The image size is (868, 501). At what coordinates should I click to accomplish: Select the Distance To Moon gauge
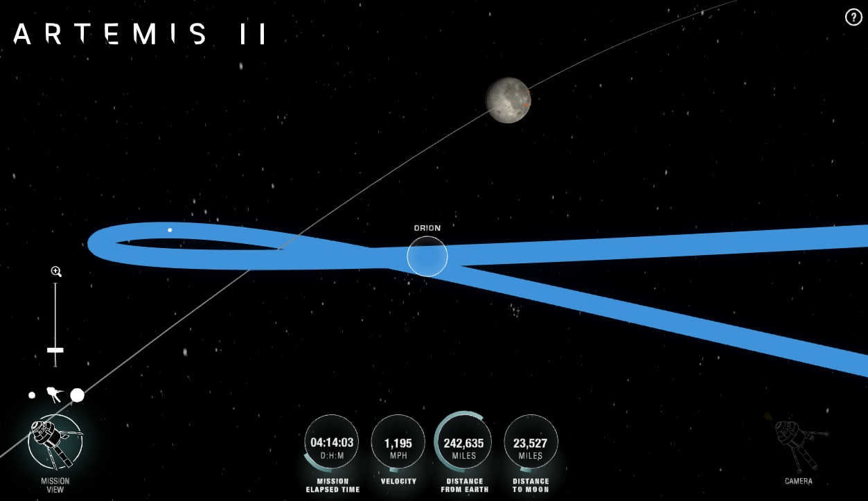click(531, 442)
